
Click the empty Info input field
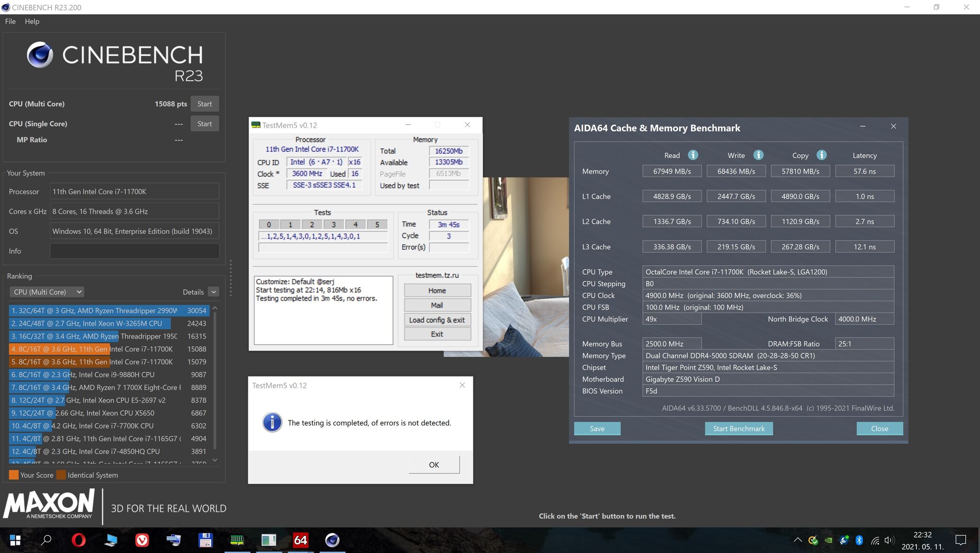(135, 251)
